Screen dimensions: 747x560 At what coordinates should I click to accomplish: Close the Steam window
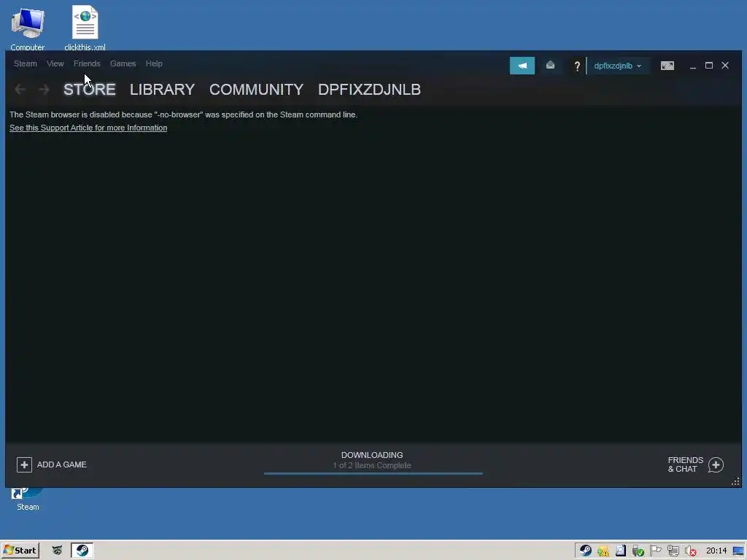click(x=725, y=65)
